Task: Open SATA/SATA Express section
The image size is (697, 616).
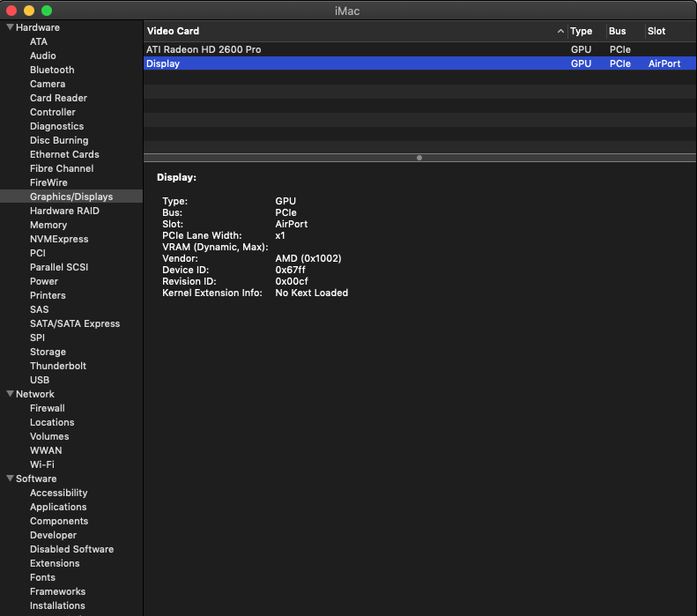Action: coord(75,323)
